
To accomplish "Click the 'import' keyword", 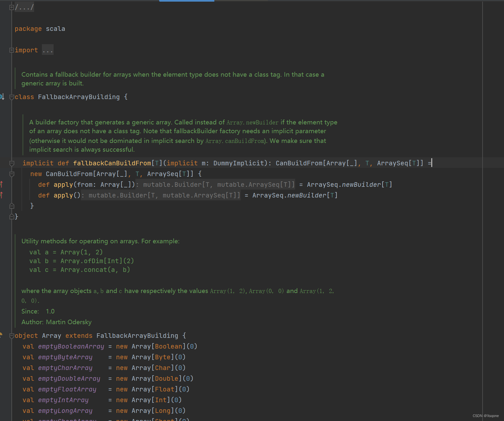I will click(x=26, y=50).
